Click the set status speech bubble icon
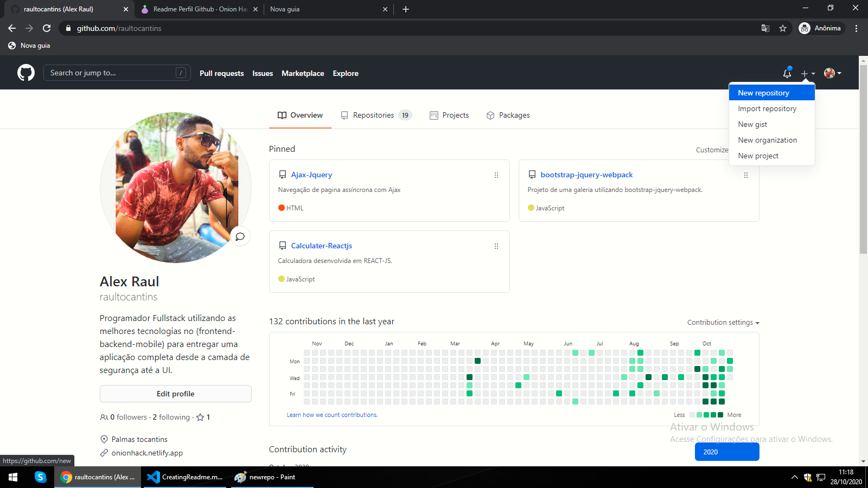The image size is (868, 488). 240,236
